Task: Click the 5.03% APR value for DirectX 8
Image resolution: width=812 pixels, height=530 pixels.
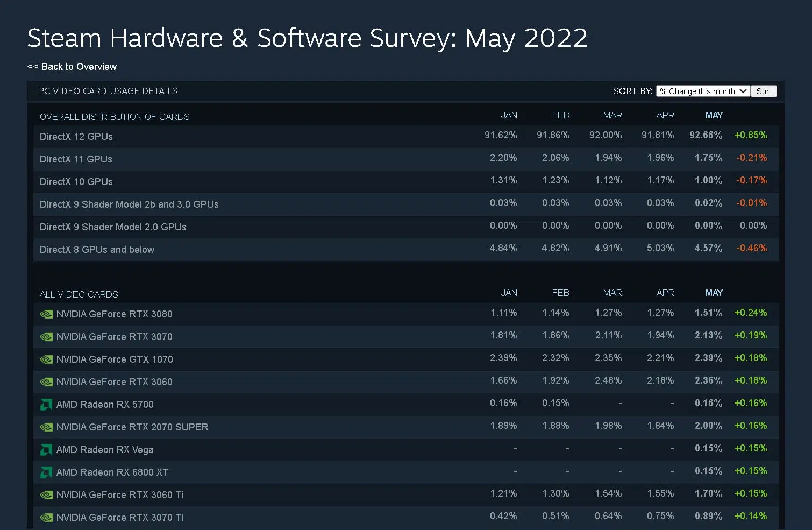Action: (x=660, y=248)
